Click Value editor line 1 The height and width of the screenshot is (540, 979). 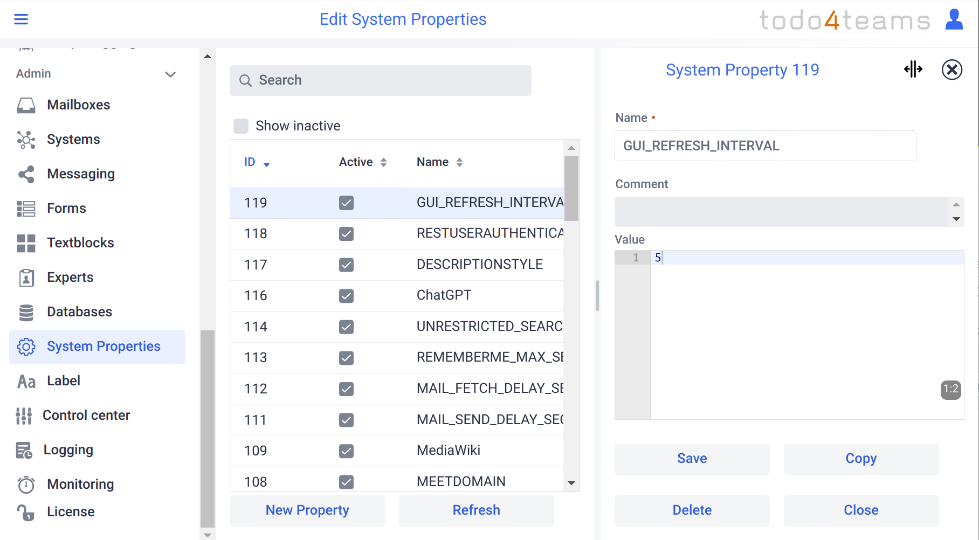[807, 258]
